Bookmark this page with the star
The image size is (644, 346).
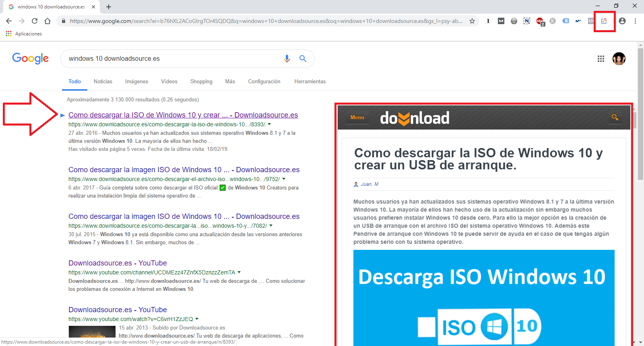(x=472, y=21)
